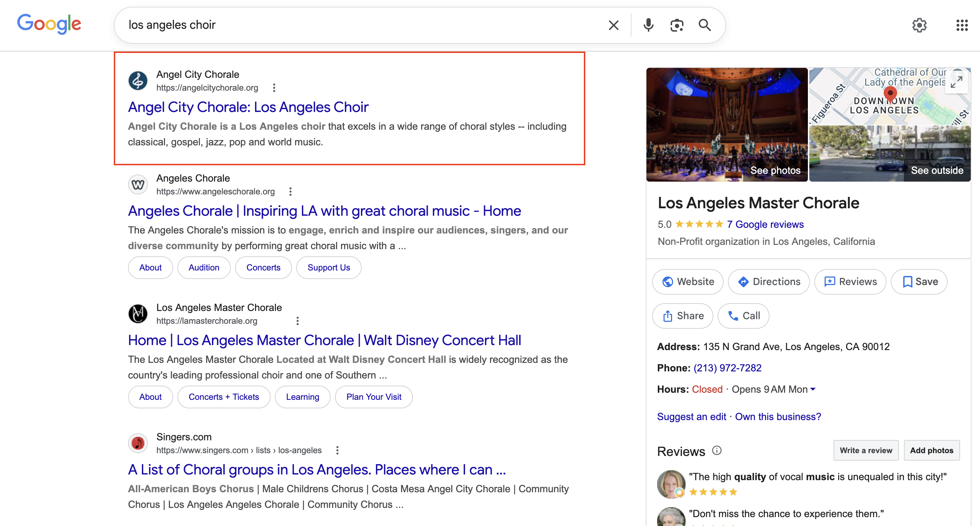Click the red map pin marker

pyautogui.click(x=890, y=93)
